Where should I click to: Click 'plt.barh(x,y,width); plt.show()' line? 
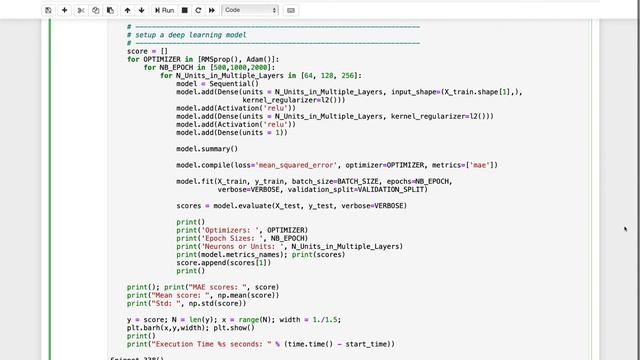pos(191,328)
